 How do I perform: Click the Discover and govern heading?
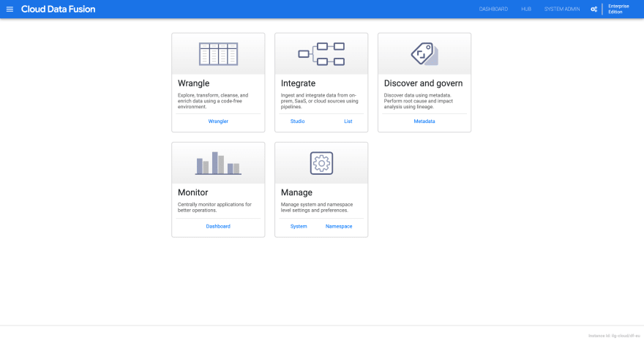pyautogui.click(x=423, y=83)
